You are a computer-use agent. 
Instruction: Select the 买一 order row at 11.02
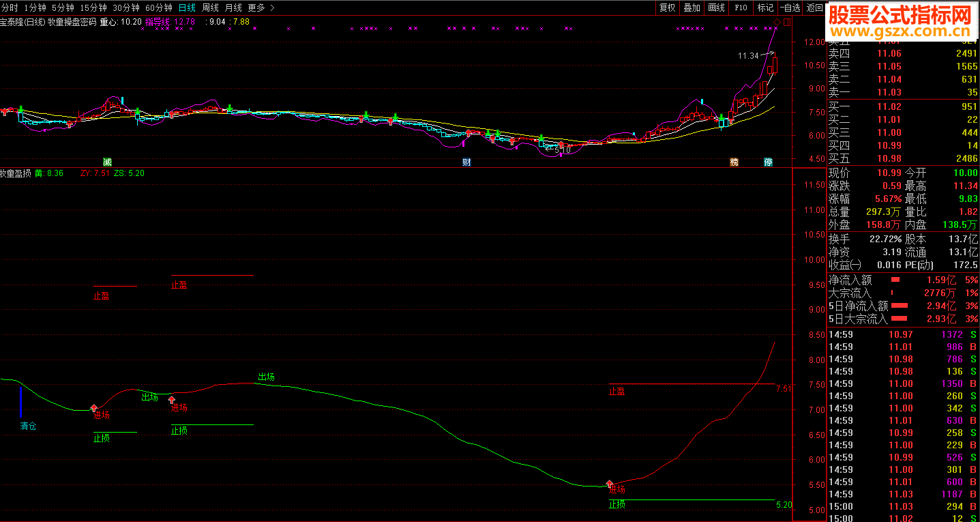903,106
